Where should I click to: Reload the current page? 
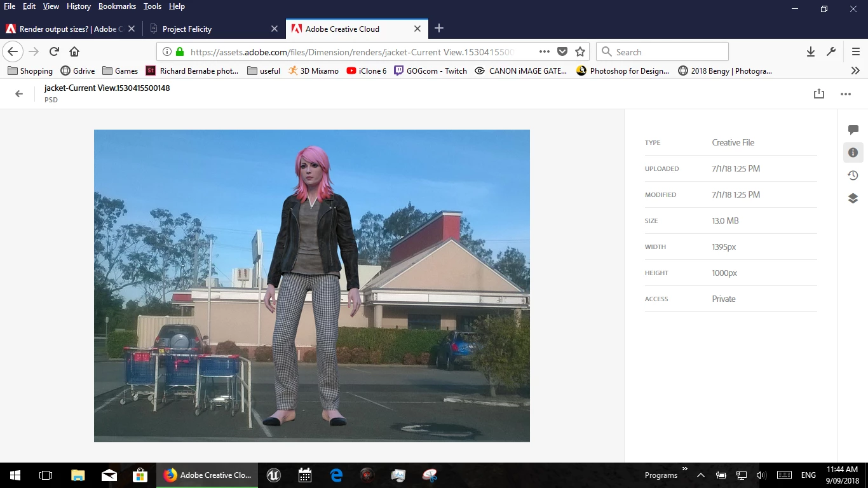coord(54,51)
